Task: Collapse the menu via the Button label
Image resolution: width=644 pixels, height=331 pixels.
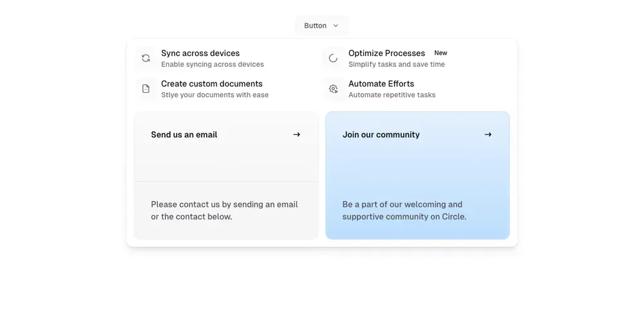Action: tap(315, 26)
